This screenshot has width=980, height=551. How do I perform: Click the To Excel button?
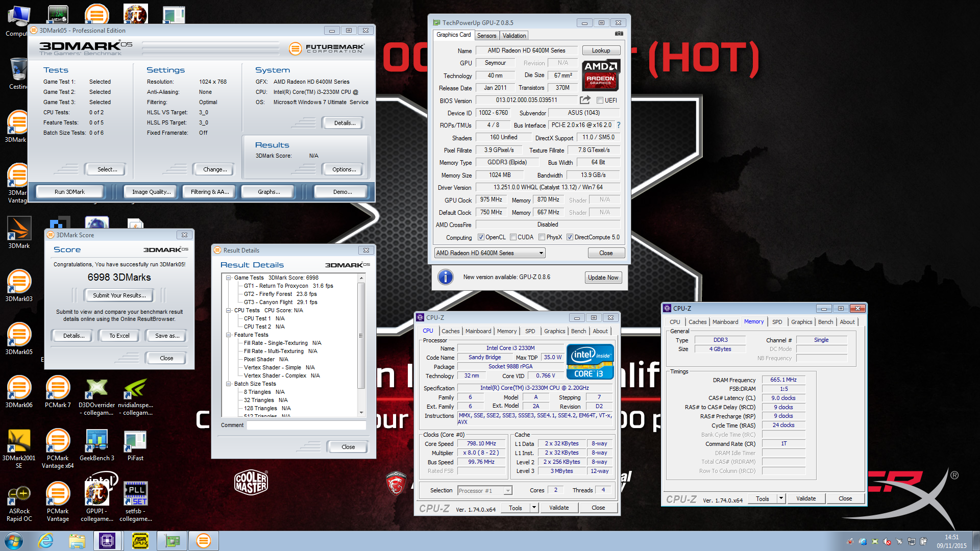(x=119, y=336)
